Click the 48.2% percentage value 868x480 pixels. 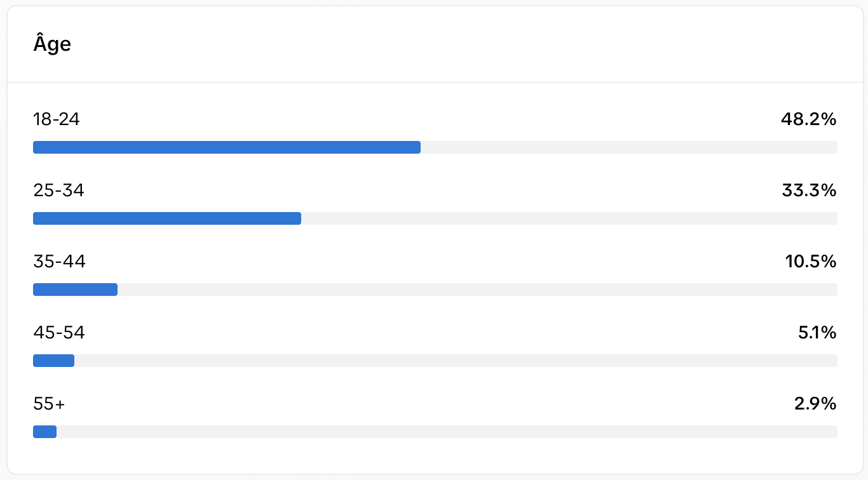(809, 119)
